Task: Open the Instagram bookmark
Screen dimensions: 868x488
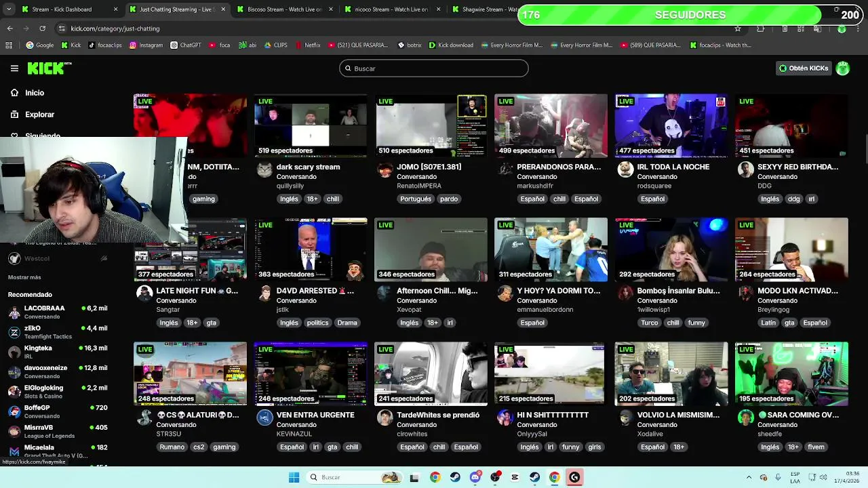Action: click(x=146, y=45)
